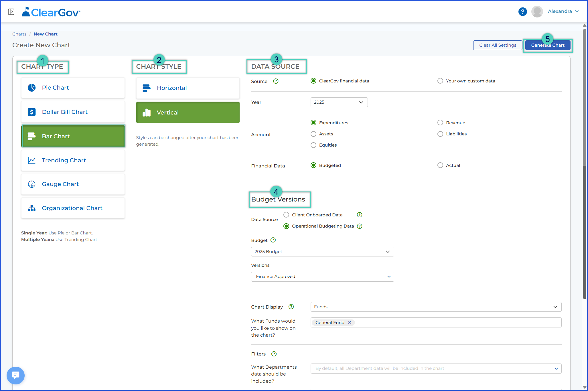Choose Actual financial data
This screenshot has width=588, height=391.
[440, 165]
